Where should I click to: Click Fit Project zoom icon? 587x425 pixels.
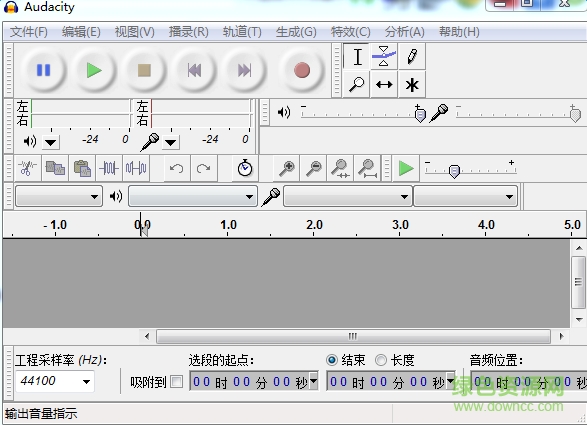367,169
